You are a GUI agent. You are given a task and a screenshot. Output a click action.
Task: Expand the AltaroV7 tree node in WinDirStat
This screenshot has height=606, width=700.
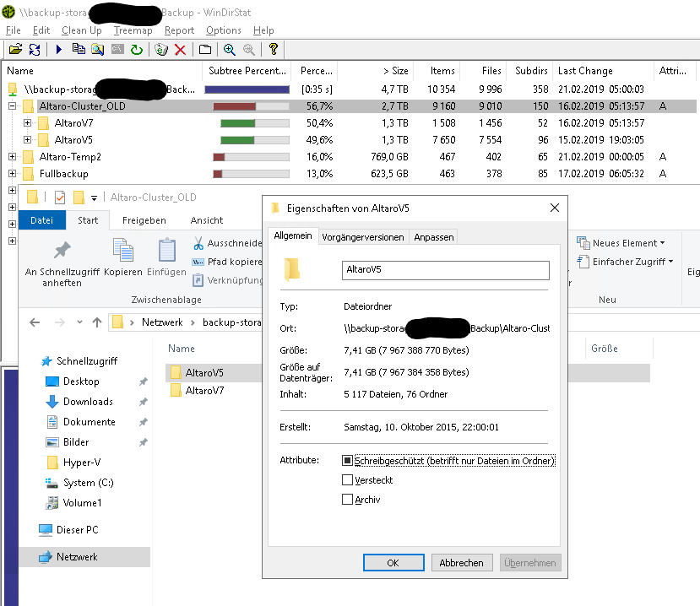click(x=27, y=122)
